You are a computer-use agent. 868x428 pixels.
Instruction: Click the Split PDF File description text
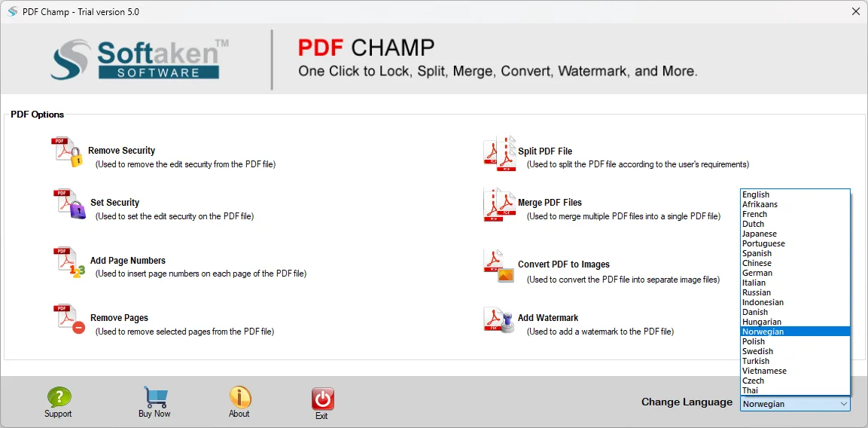point(638,165)
